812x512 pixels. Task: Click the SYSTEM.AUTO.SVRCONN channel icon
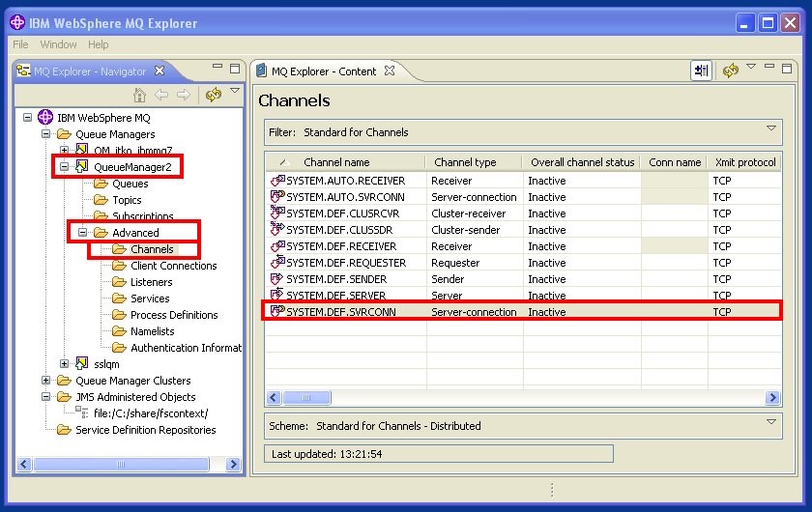[x=277, y=197]
